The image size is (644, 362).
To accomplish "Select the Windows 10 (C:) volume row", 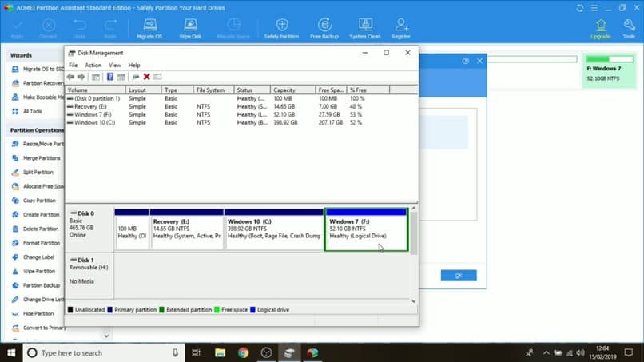I will click(x=96, y=123).
